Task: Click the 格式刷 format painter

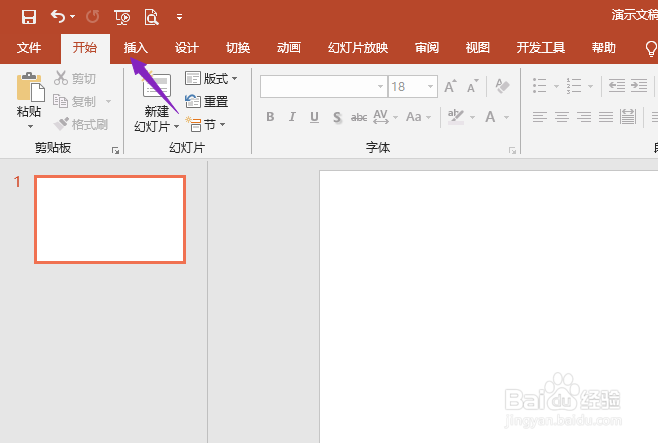Action: pyautogui.click(x=81, y=124)
